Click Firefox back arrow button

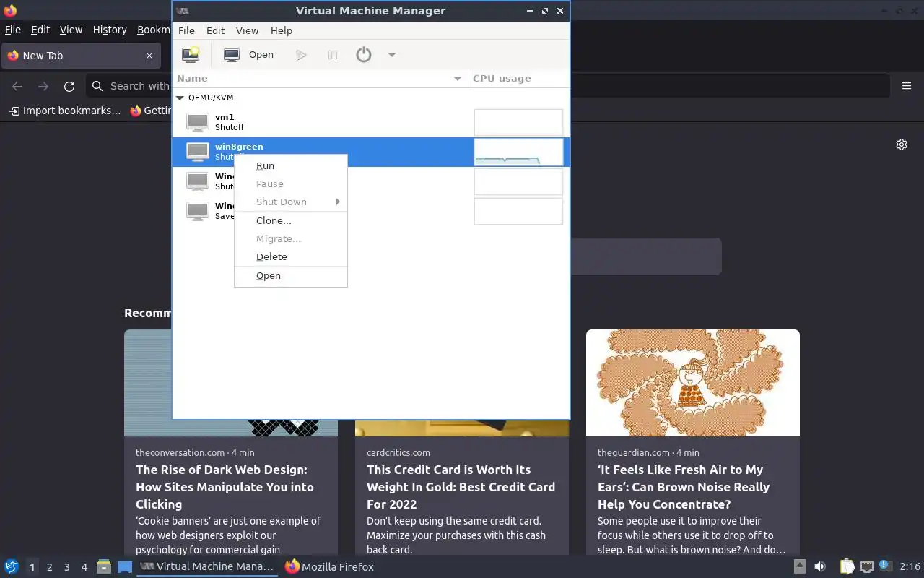point(17,86)
